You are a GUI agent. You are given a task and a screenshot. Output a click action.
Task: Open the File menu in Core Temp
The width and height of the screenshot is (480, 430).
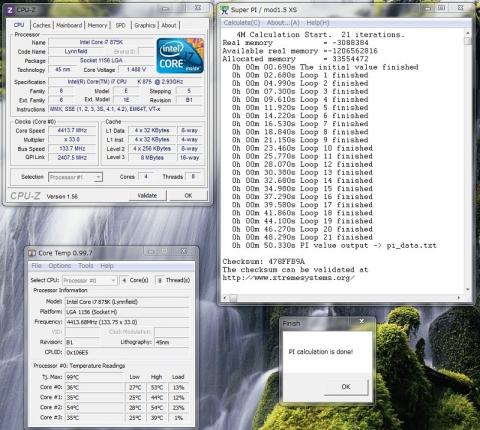pos(37,266)
